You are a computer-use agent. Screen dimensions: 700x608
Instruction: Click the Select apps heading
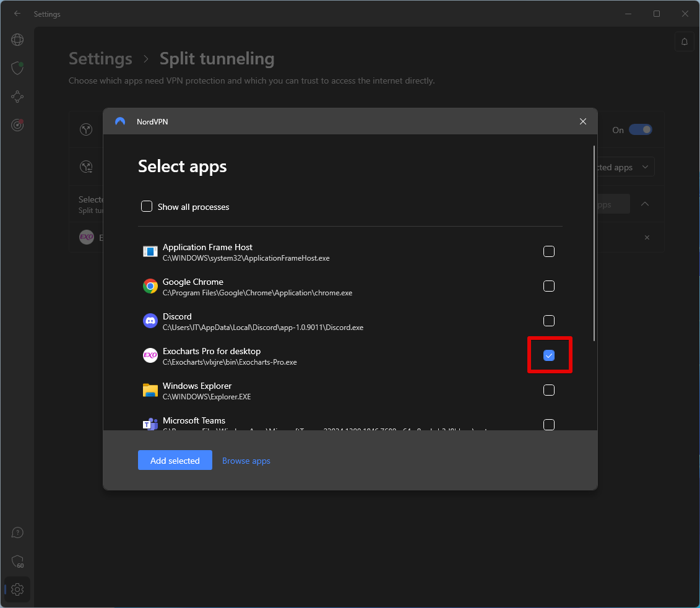[x=182, y=166]
